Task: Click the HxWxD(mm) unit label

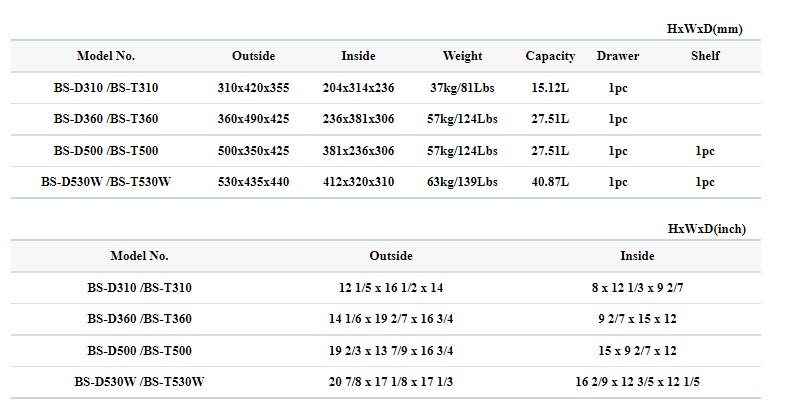Action: pos(704,29)
